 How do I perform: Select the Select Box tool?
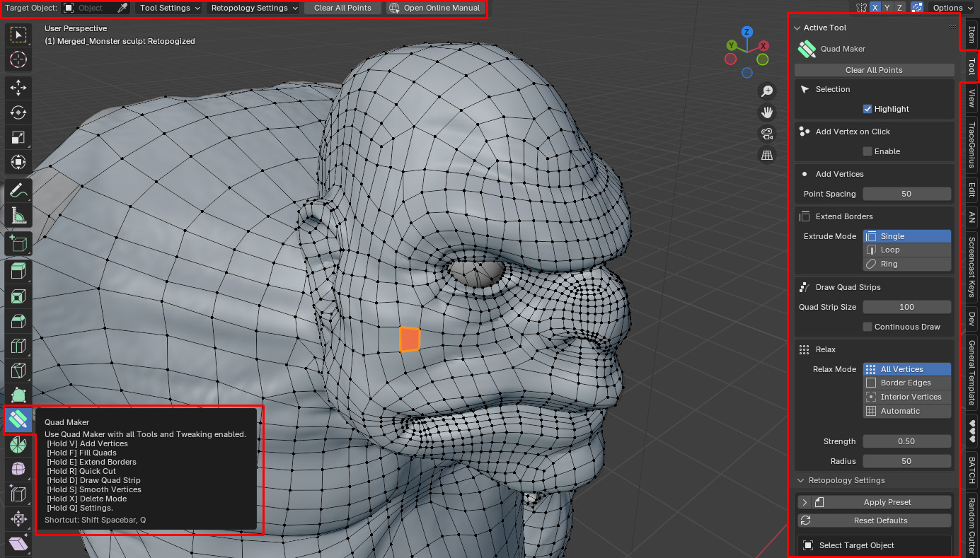pyautogui.click(x=18, y=34)
